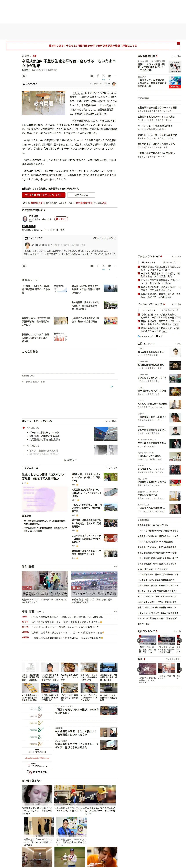
Task: Select 昨日のトップ5 ranking tab
Action: pyautogui.click(x=170, y=262)
